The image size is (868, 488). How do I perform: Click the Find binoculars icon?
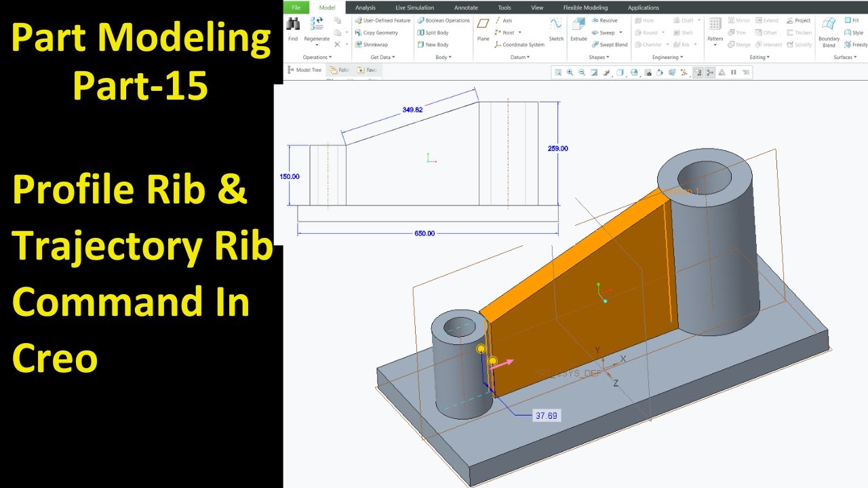click(x=293, y=25)
